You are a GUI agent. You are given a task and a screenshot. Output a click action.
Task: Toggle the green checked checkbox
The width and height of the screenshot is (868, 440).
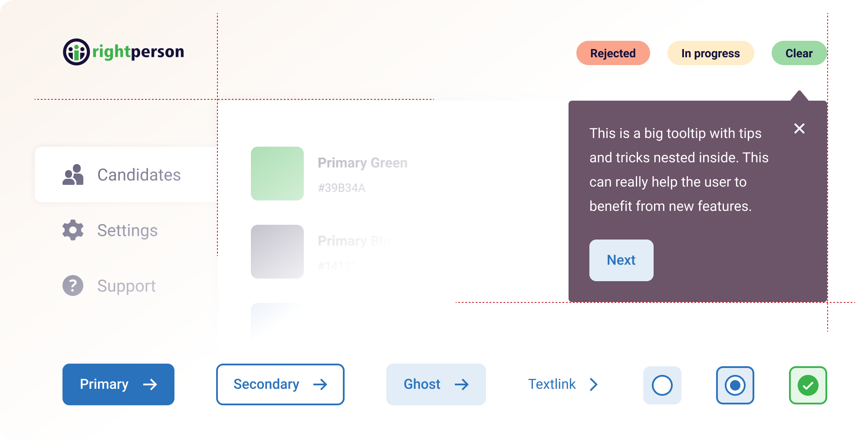808,385
